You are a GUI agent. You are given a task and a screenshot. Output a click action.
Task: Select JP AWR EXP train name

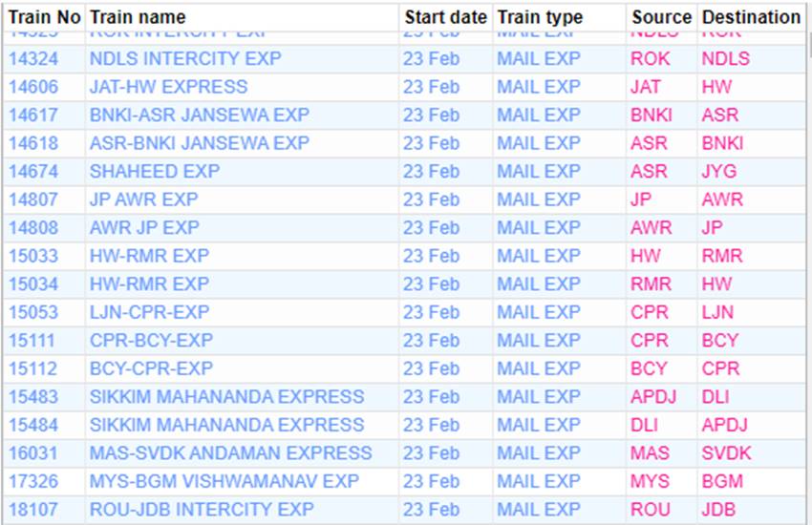[143, 199]
